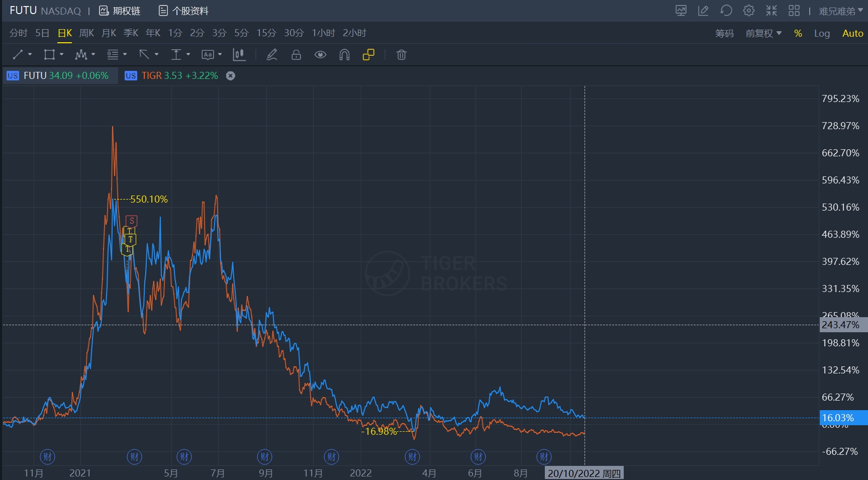Click the refresh chart icon
The image size is (868, 480).
point(726,11)
